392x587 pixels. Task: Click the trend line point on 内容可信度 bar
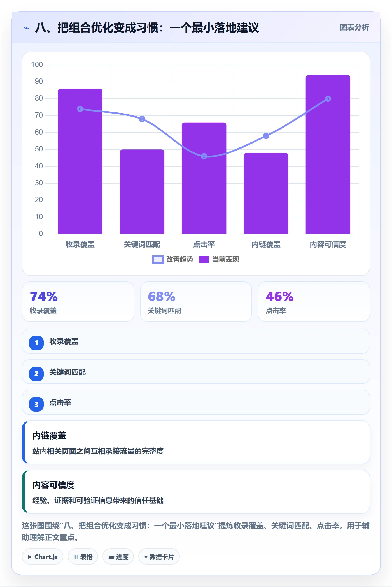click(328, 99)
